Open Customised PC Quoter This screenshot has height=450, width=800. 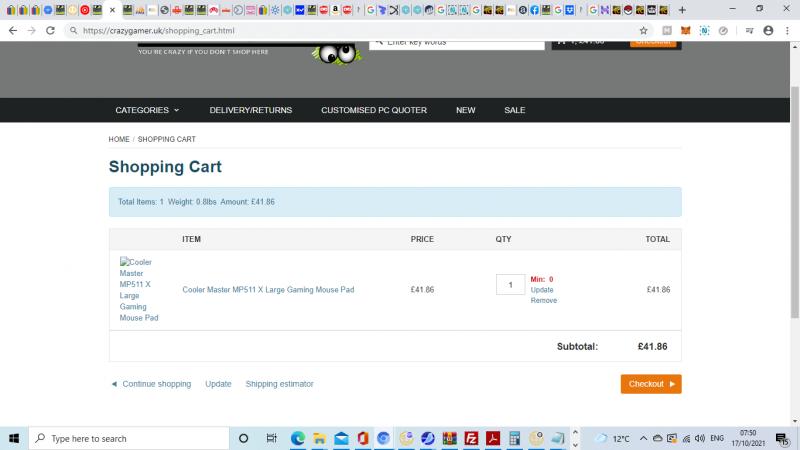pos(374,110)
